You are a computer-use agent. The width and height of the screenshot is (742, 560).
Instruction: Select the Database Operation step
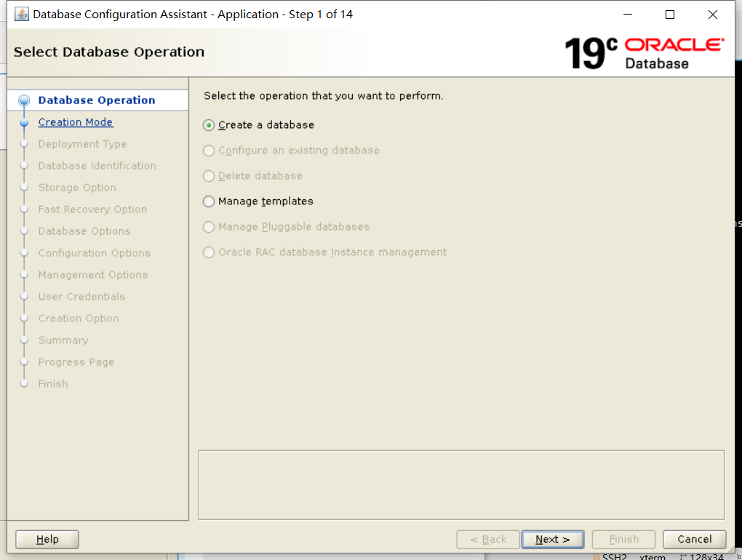pyautogui.click(x=97, y=100)
